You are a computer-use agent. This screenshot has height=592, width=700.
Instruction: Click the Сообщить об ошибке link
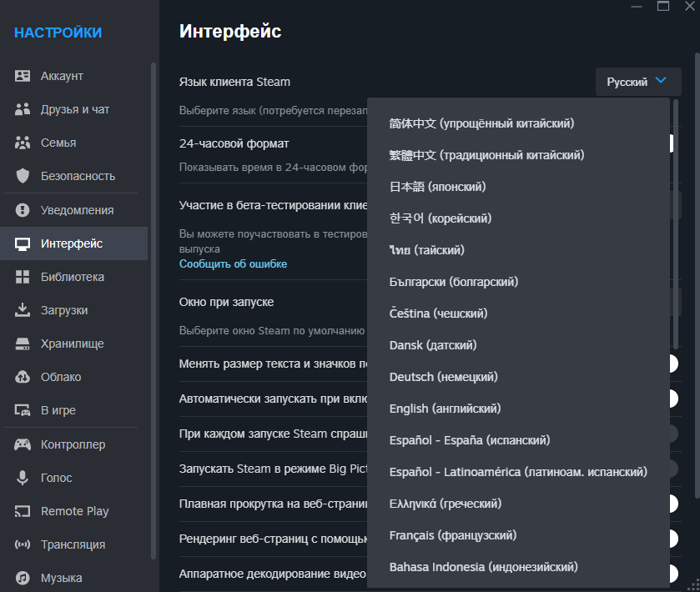coord(233,264)
